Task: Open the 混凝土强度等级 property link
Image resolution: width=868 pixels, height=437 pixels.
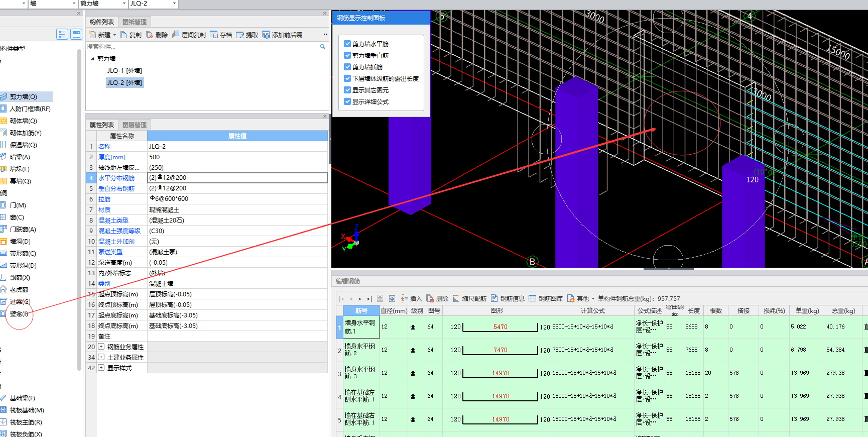Action: click(x=119, y=231)
